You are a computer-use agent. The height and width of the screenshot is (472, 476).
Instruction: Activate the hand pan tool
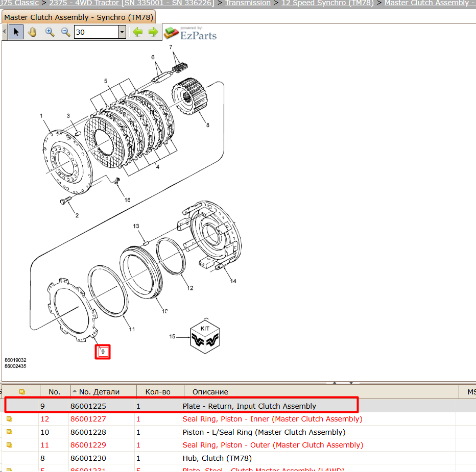pyautogui.click(x=32, y=32)
